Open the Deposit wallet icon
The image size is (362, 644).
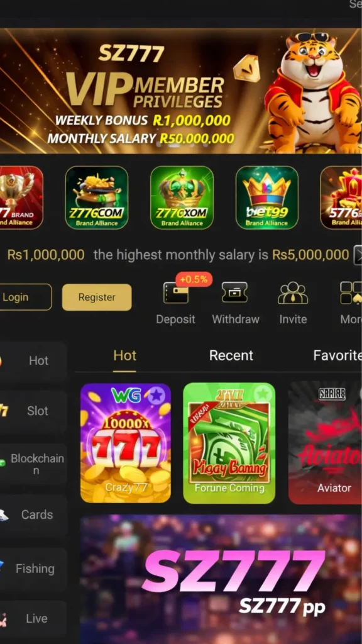click(176, 293)
